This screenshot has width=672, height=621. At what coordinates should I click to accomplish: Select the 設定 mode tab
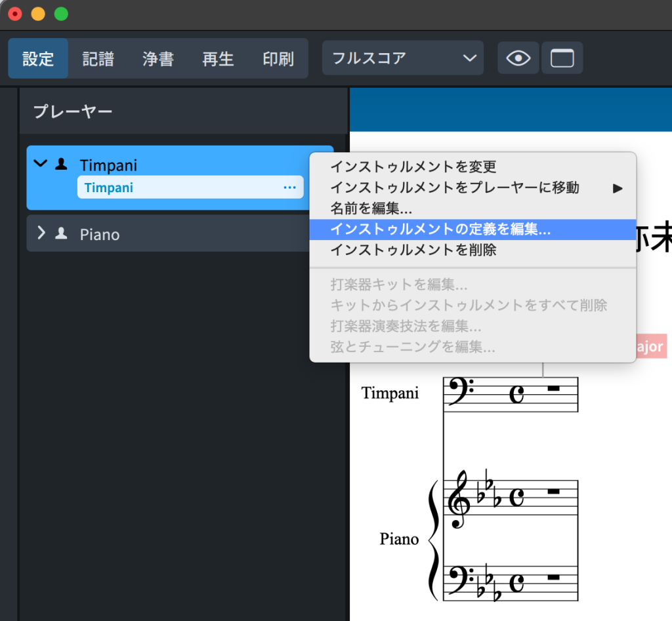[38, 58]
